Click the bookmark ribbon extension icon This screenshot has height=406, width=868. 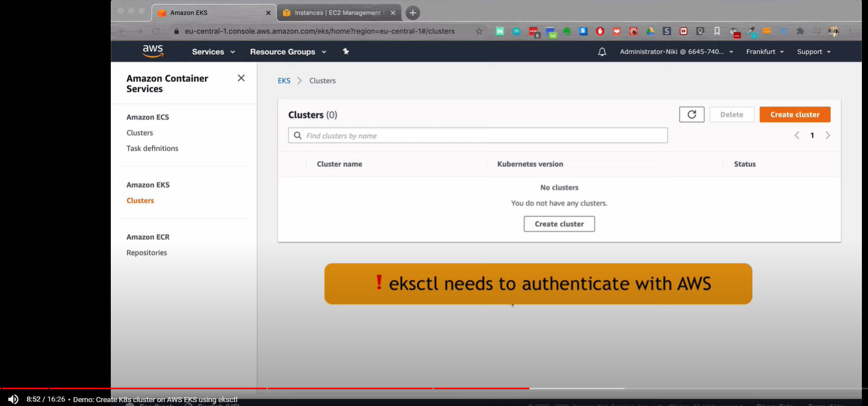pos(717,31)
